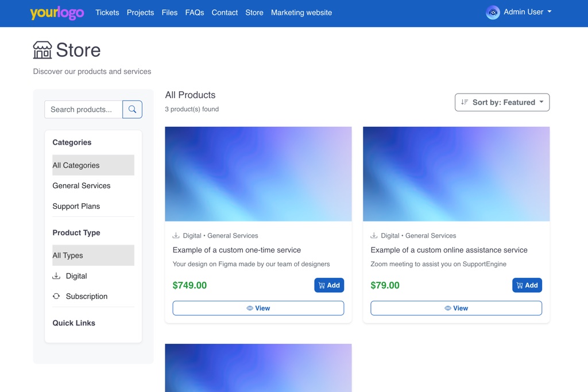Navigate to the Marketing website link
This screenshot has width=588, height=392.
pos(301,13)
